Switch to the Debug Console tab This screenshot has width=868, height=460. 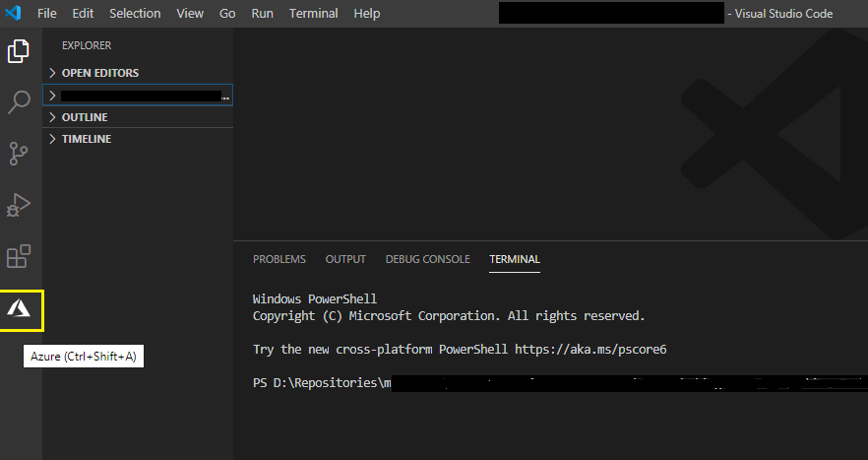[x=428, y=259]
